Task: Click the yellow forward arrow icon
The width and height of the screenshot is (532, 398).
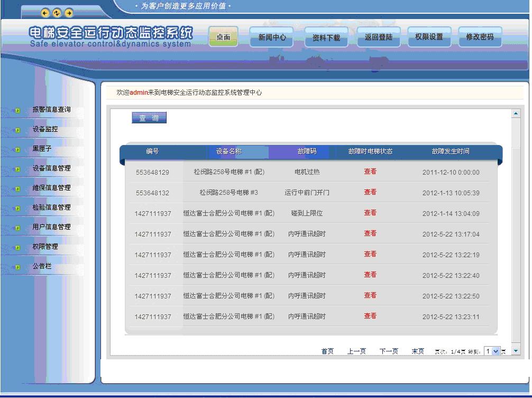Action: [x=68, y=13]
